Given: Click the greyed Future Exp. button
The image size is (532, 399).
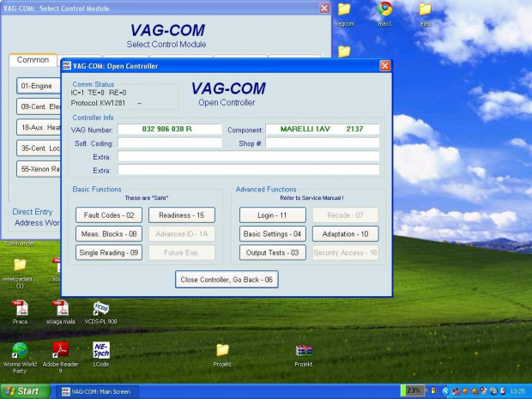Looking at the screenshot, I should (182, 253).
